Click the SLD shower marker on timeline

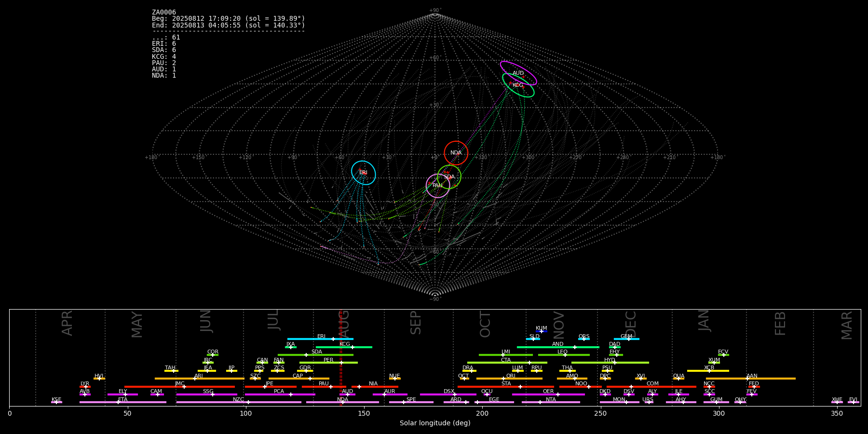[533, 339]
